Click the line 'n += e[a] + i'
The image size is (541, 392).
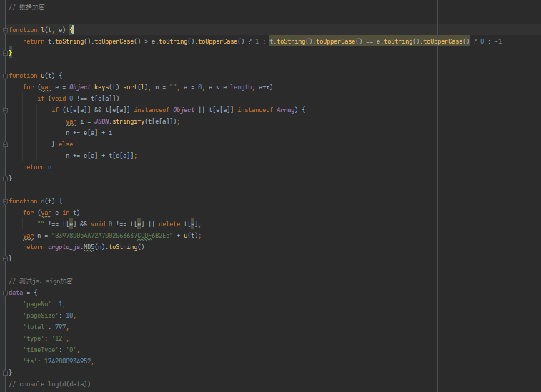[89, 133]
